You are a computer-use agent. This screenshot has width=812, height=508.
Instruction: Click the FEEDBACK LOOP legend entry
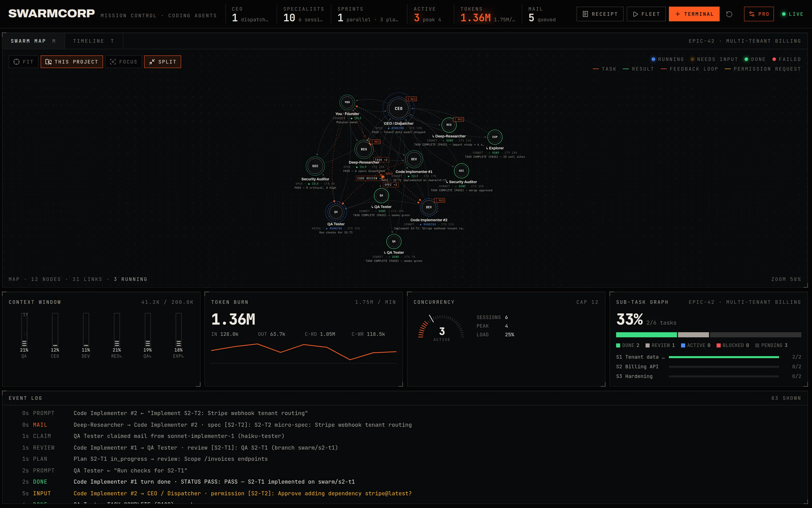[x=689, y=69]
